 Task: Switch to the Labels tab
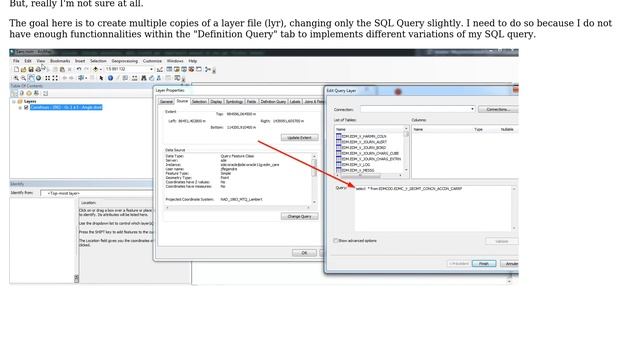(295, 102)
